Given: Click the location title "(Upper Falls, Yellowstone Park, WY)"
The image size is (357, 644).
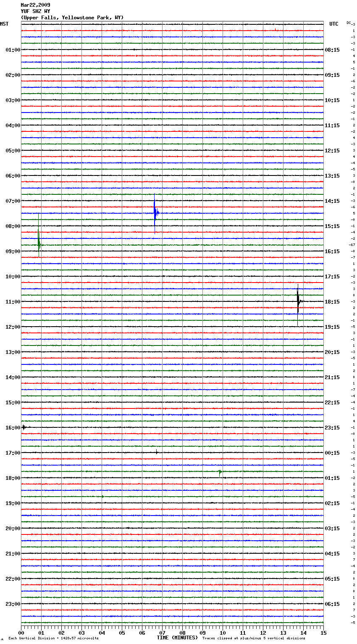Looking at the screenshot, I should click(x=72, y=18).
